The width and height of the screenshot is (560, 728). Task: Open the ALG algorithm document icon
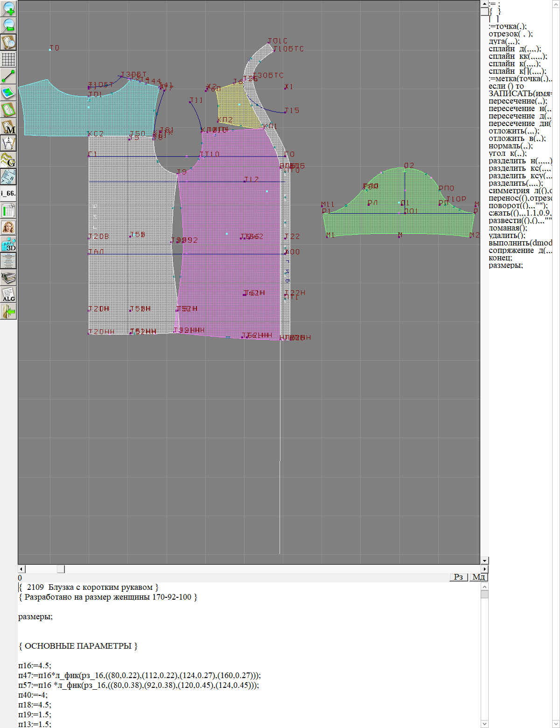8,295
